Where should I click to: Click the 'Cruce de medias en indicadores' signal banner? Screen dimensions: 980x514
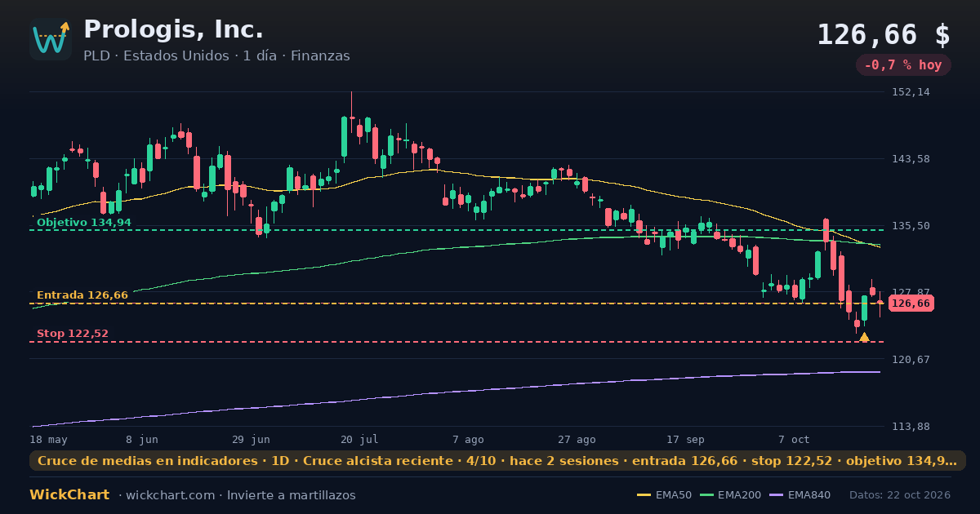tap(497, 461)
